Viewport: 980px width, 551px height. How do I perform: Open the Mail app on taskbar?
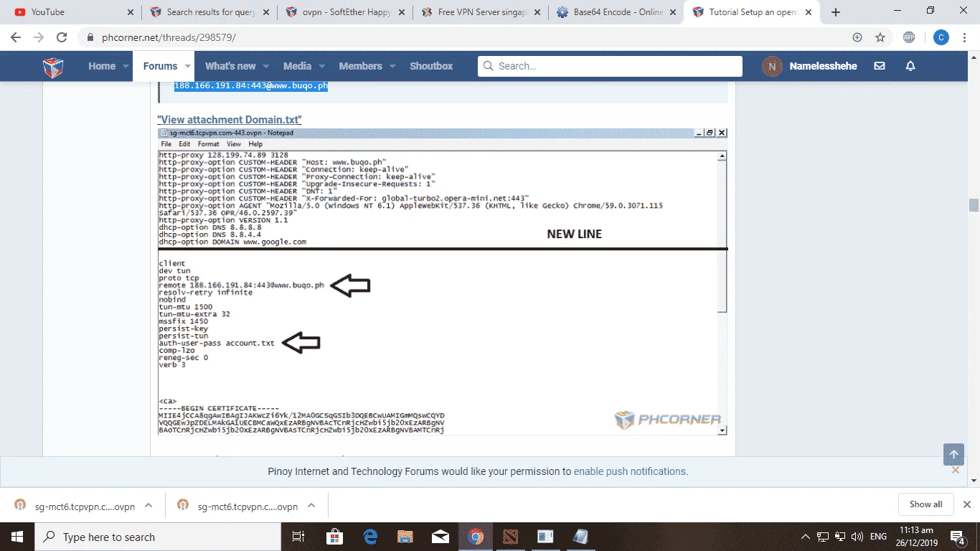(440, 537)
